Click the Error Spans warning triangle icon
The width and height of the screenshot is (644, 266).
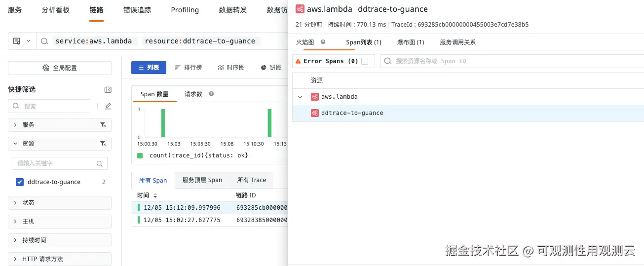point(298,61)
